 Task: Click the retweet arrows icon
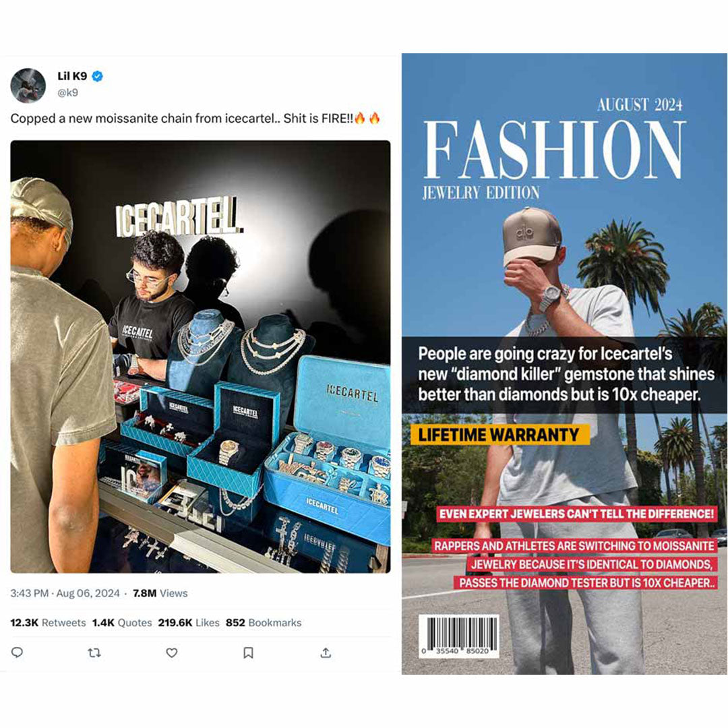click(x=94, y=653)
